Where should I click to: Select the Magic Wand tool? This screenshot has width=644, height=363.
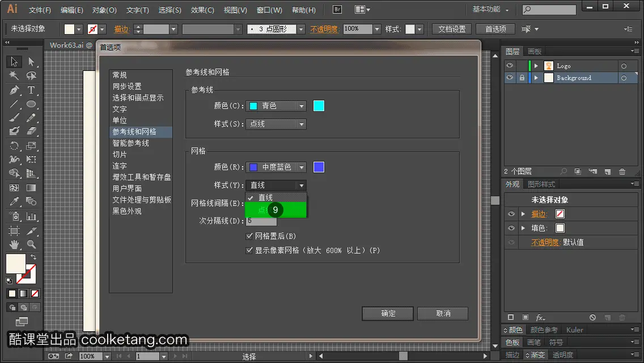pyautogui.click(x=14, y=75)
